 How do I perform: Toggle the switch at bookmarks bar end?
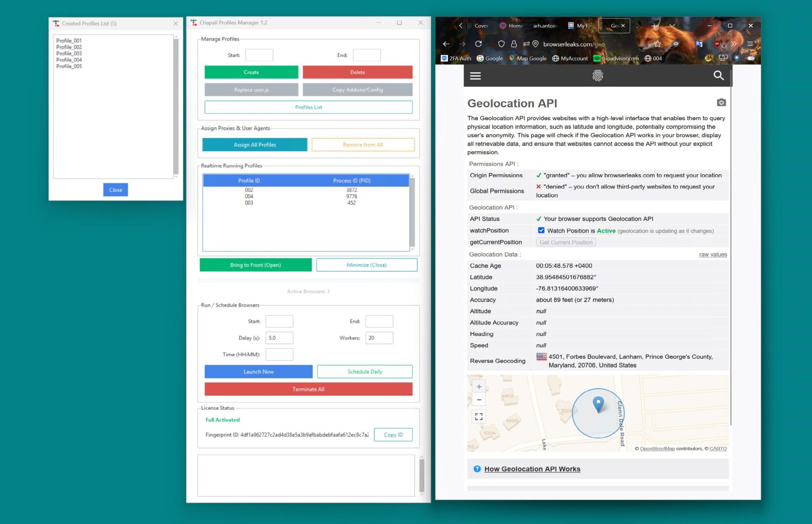point(751,58)
